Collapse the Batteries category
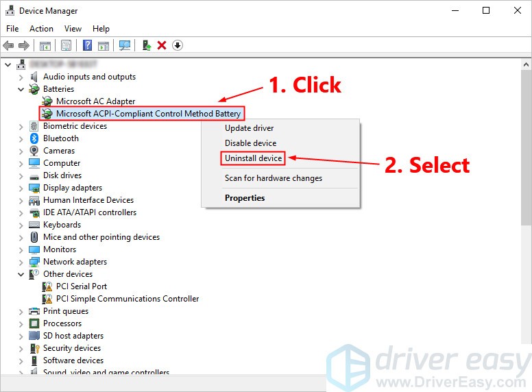Viewport: 532px width, 392px height. (x=21, y=89)
